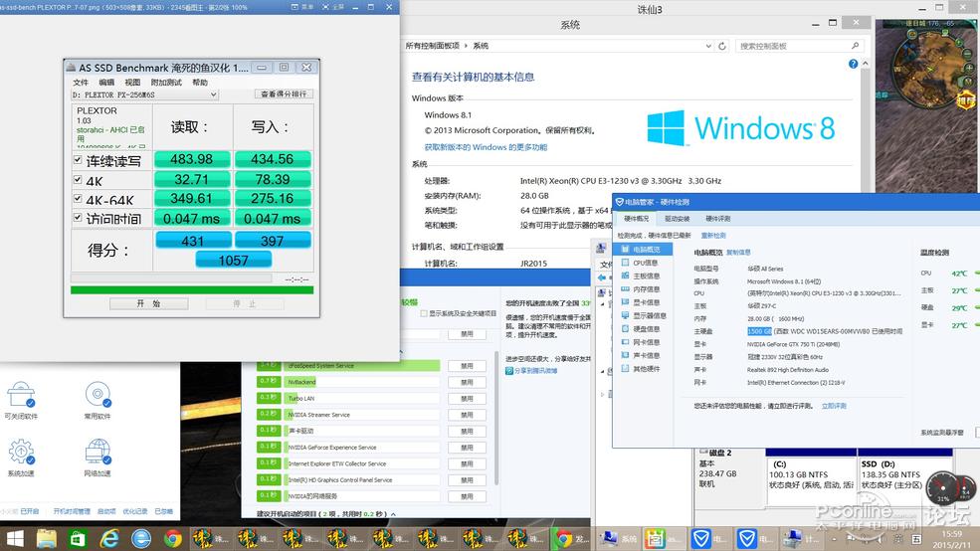
Task: Select 电脑概览 in hardware sidebar
Action: (641, 249)
